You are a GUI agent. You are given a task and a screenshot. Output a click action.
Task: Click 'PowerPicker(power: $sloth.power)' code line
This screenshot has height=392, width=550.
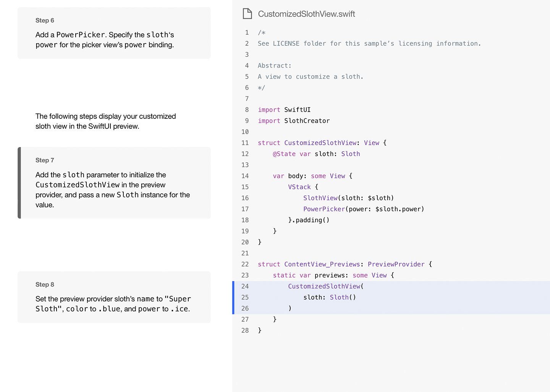(x=364, y=209)
